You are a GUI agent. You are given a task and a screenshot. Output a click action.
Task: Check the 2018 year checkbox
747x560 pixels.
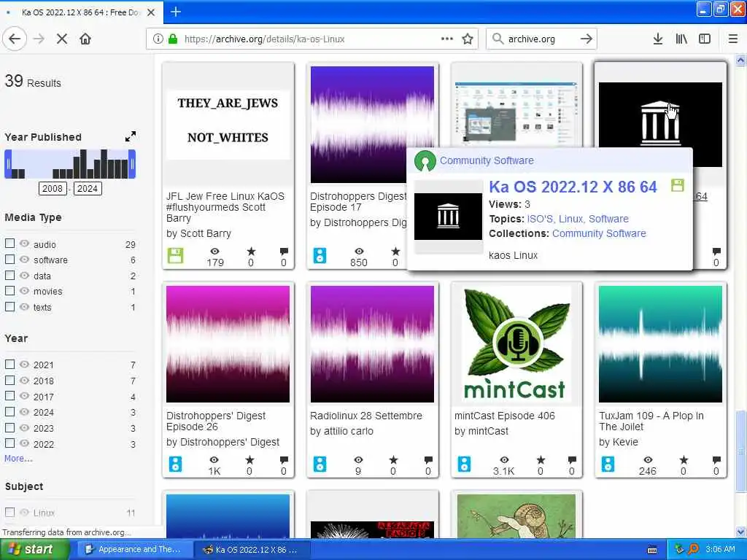(9, 380)
